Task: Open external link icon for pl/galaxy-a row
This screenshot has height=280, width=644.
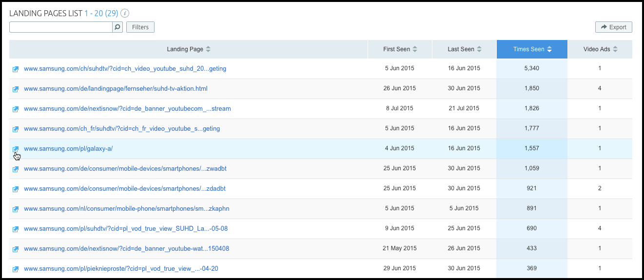Action: (16, 149)
